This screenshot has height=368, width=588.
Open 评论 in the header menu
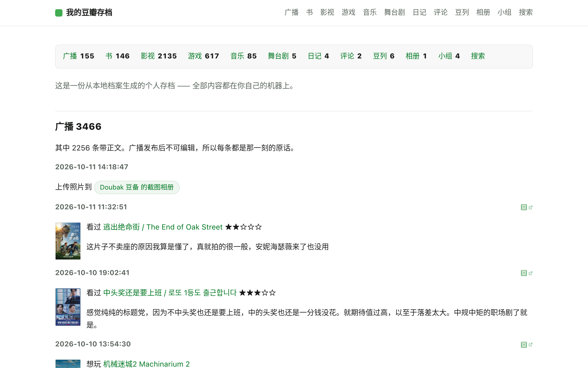(x=441, y=12)
